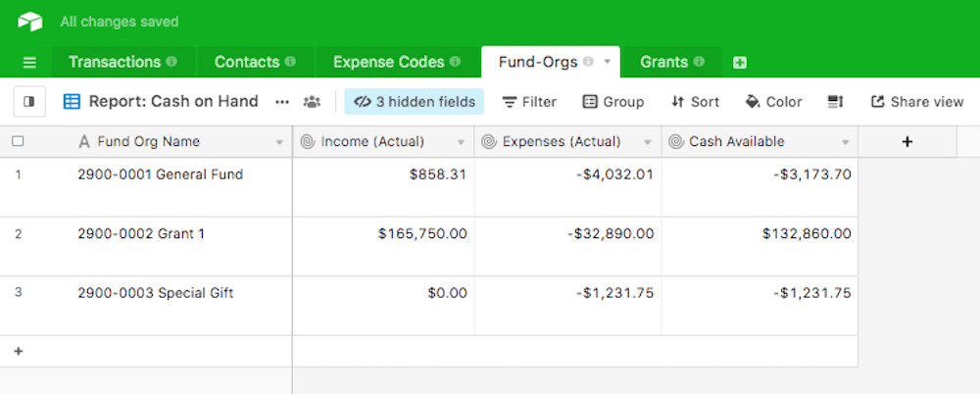
Task: Click row number 1
Action: (x=18, y=174)
